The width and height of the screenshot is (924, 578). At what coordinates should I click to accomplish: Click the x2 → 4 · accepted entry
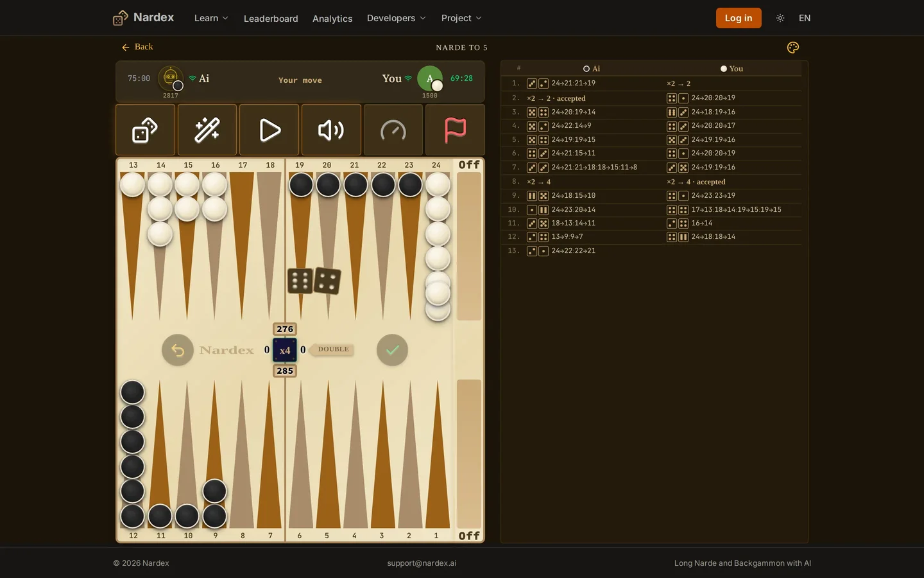pyautogui.click(x=696, y=182)
